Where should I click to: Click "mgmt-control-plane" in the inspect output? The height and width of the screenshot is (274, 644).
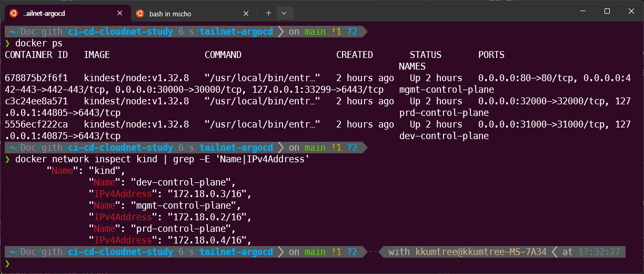pos(186,205)
